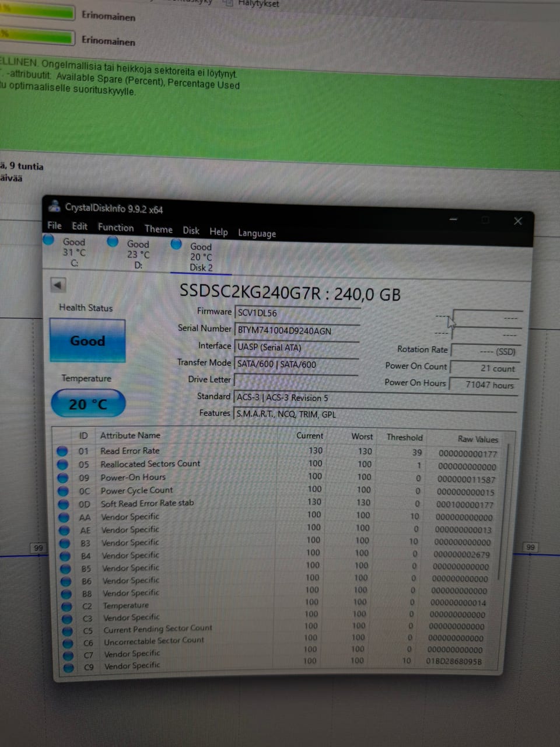Click the Rotation Rate value (SSD)
This screenshot has width=560, height=747.
click(x=486, y=352)
